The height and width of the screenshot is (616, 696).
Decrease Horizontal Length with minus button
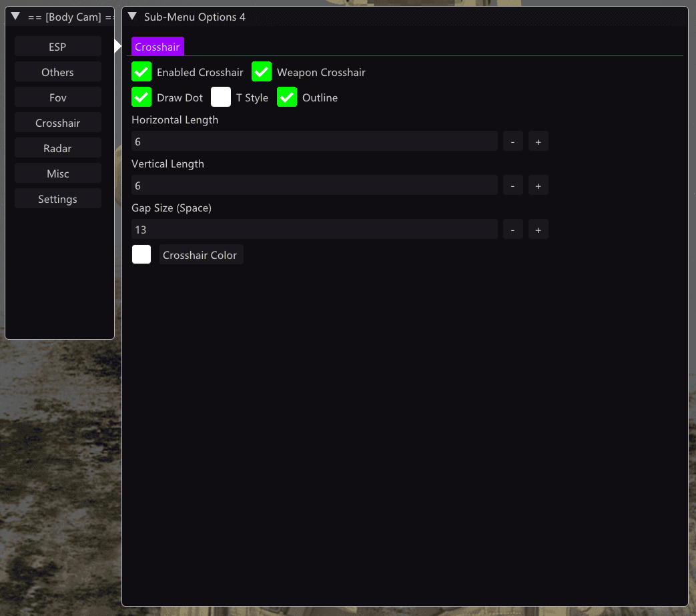(512, 141)
